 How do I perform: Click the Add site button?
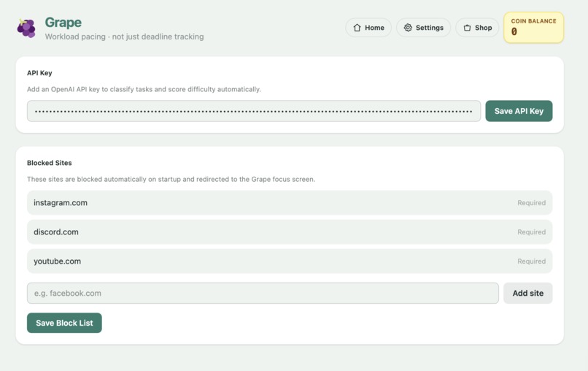528,294
